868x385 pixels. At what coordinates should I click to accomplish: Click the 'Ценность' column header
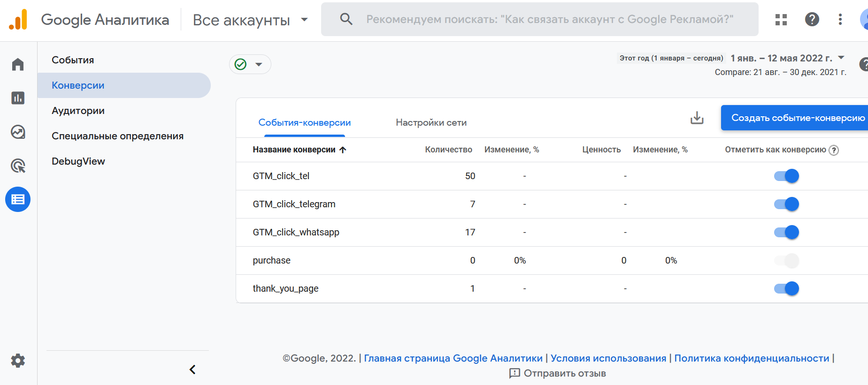click(x=601, y=150)
